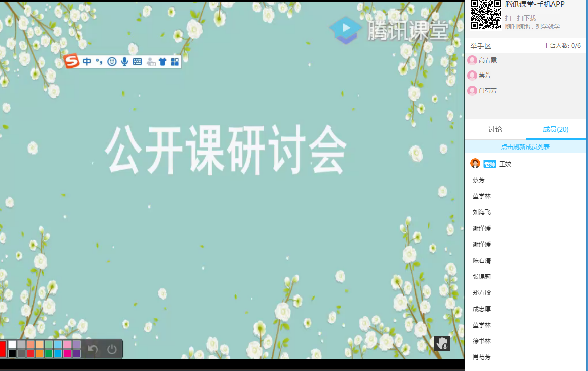Switch punctuation mode on the input toolbar

(x=99, y=61)
